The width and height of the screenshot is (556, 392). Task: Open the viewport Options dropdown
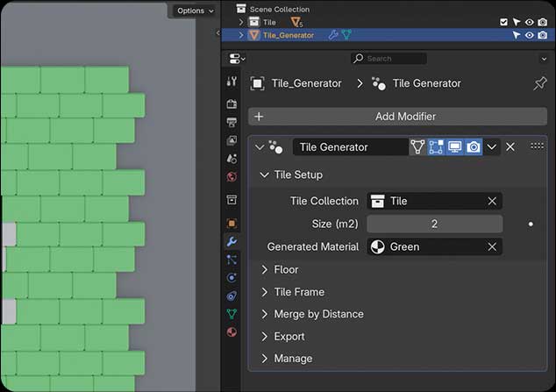point(191,11)
